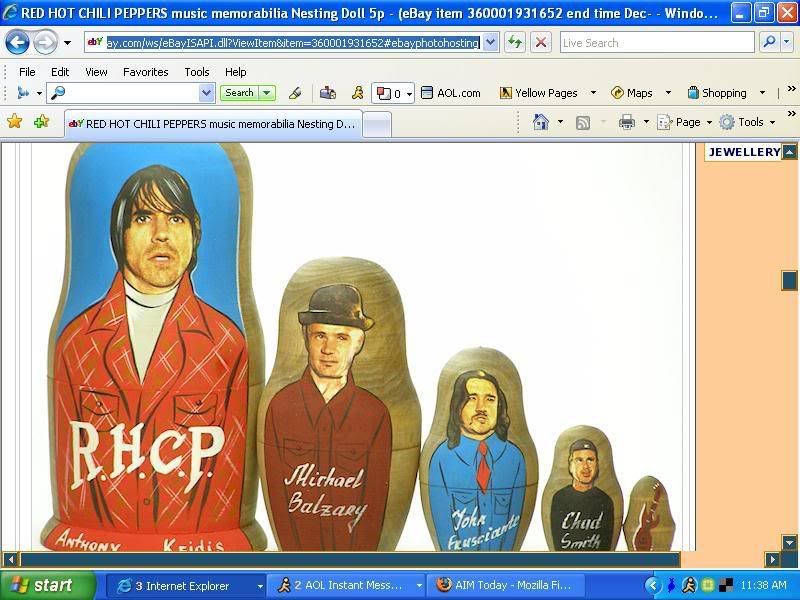Expand the Home button dropdown
Screen dimensions: 800x600
[x=560, y=122]
